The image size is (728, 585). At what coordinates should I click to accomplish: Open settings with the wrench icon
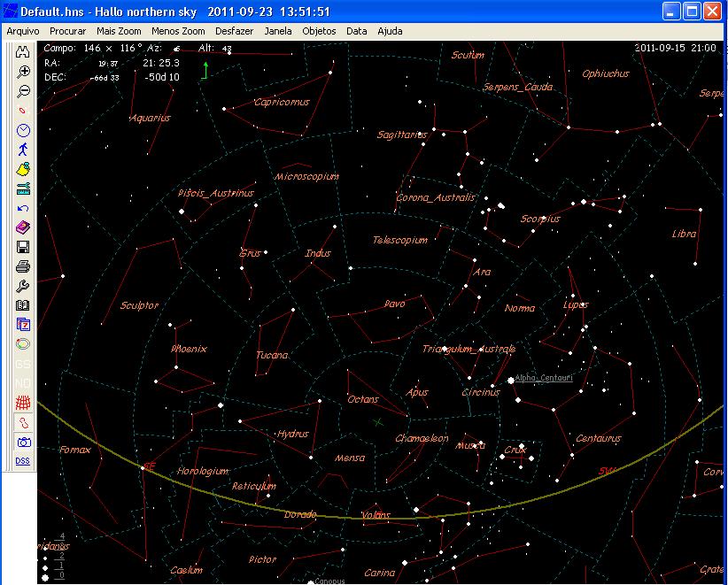coord(23,286)
